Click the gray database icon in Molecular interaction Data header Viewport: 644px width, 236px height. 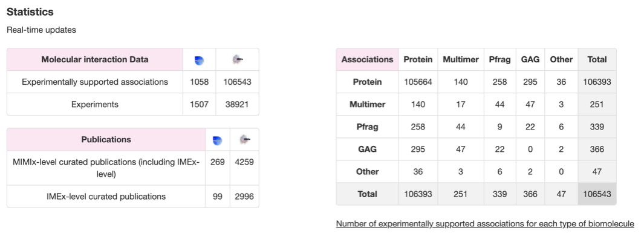(x=238, y=60)
